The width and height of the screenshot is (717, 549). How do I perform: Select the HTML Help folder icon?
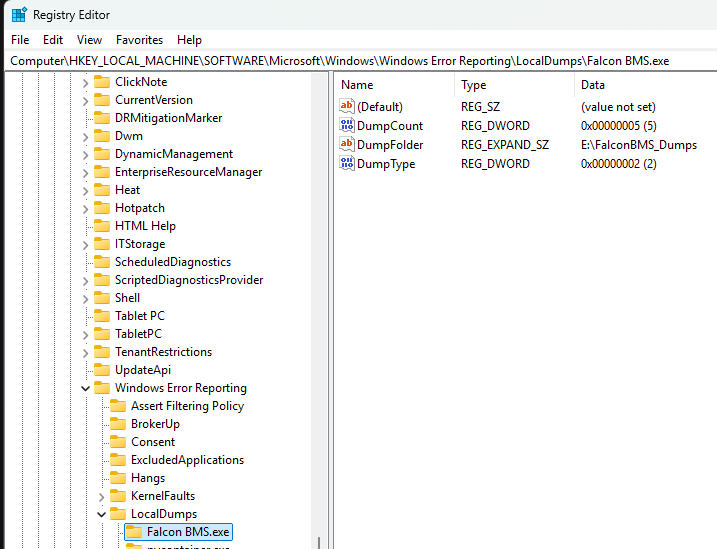pos(102,226)
